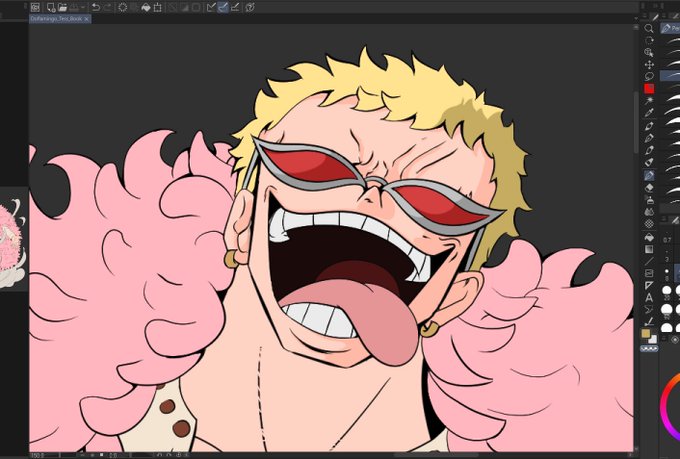Select the Balloon tool
Screen dimensions: 680x459
649,309
